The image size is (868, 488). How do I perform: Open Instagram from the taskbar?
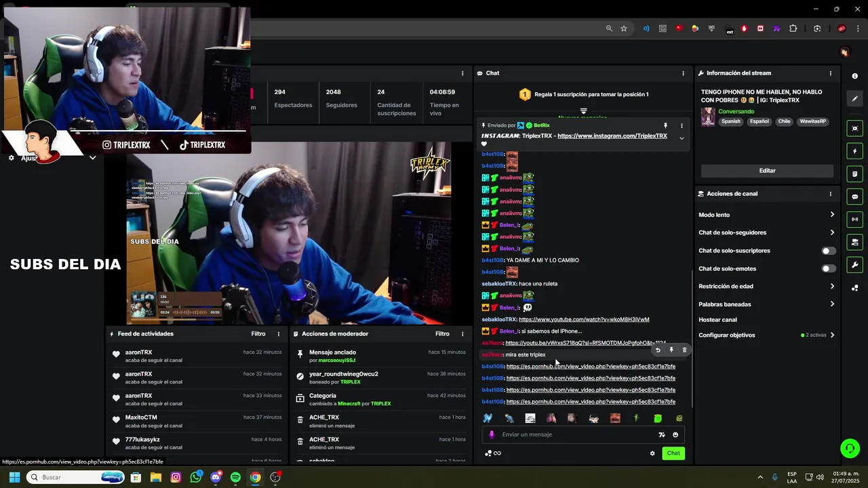[x=176, y=477]
